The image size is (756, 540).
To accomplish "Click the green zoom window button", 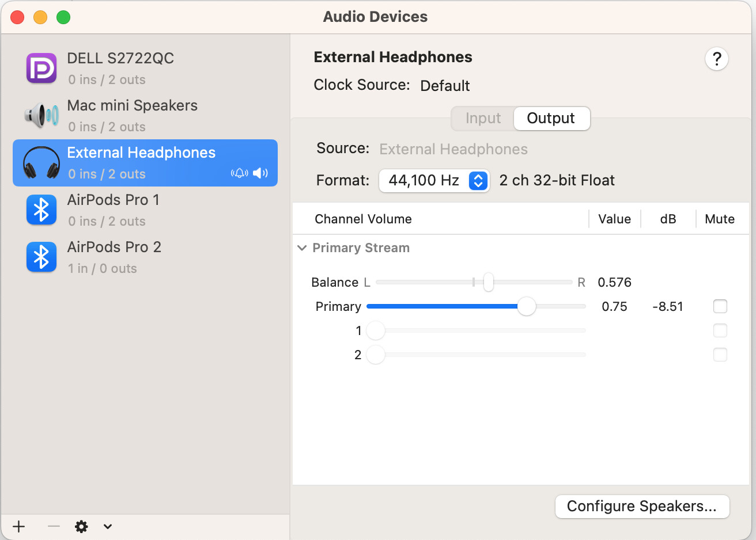I will click(x=63, y=17).
